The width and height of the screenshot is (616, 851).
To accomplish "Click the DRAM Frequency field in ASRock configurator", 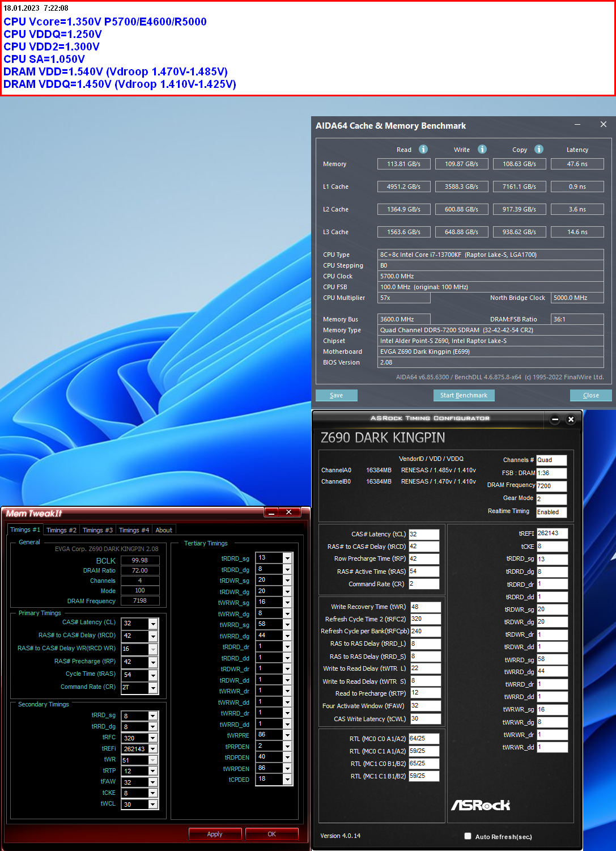I will click(551, 486).
